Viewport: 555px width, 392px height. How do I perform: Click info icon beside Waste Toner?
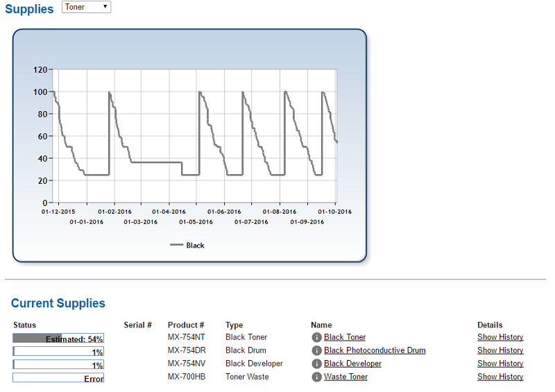(316, 377)
